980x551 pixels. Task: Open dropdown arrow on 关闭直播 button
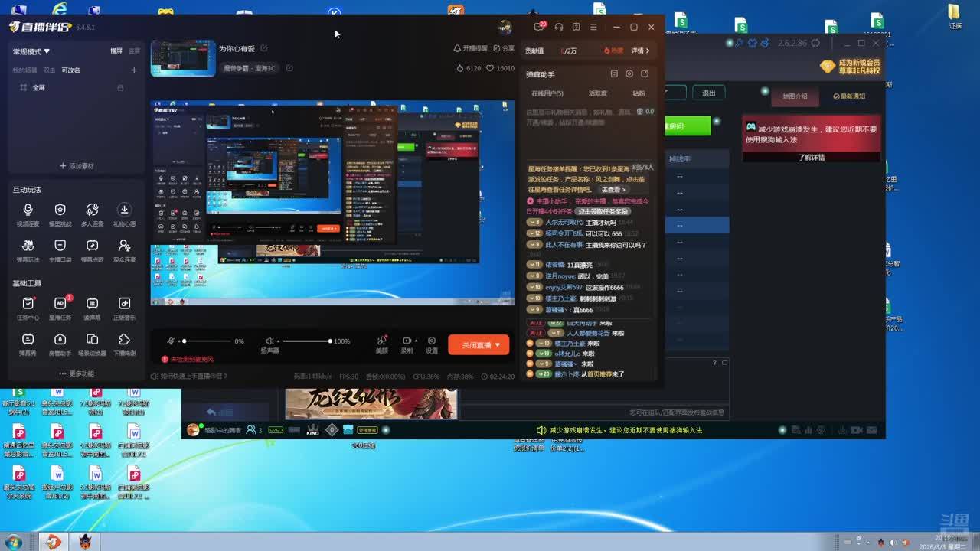tap(498, 345)
